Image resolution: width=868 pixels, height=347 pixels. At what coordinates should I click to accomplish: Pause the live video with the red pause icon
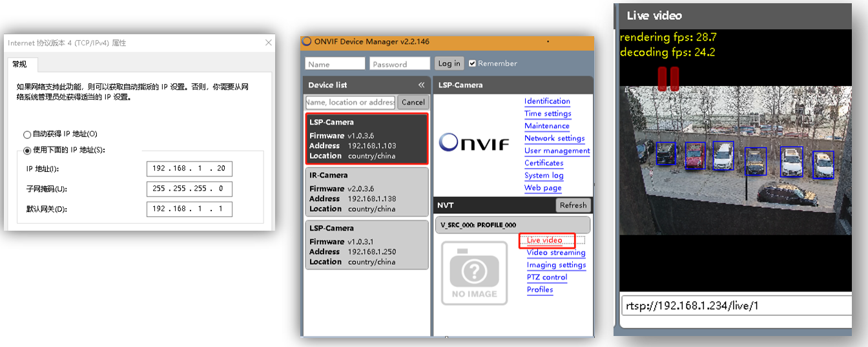click(668, 78)
